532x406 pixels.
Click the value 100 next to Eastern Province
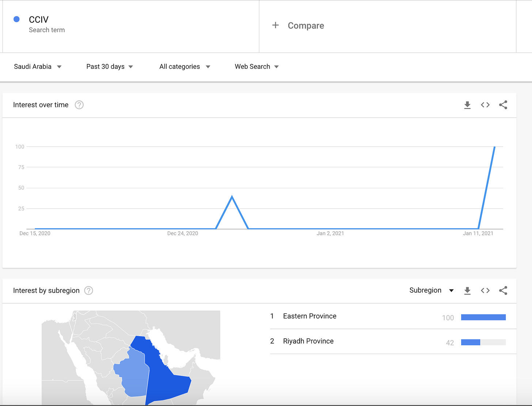(x=448, y=318)
